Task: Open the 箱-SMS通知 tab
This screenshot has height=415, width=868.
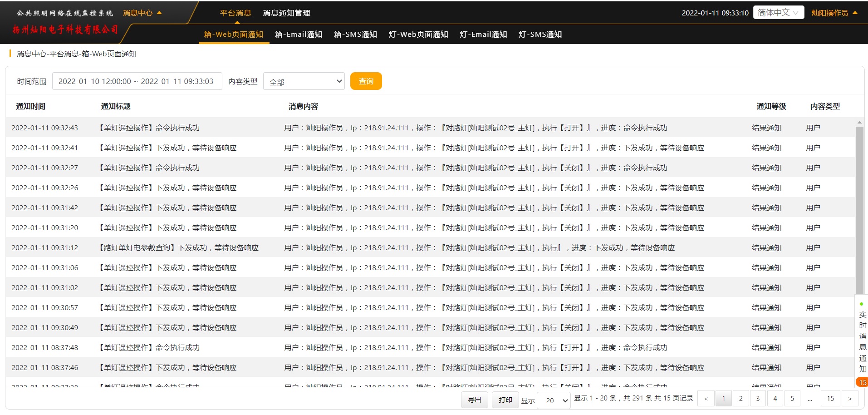Action: (355, 35)
